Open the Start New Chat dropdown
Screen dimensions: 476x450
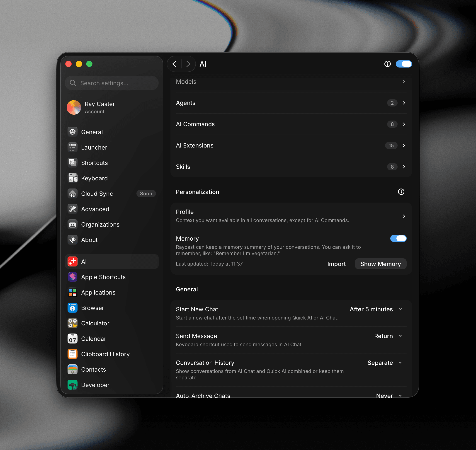point(376,309)
